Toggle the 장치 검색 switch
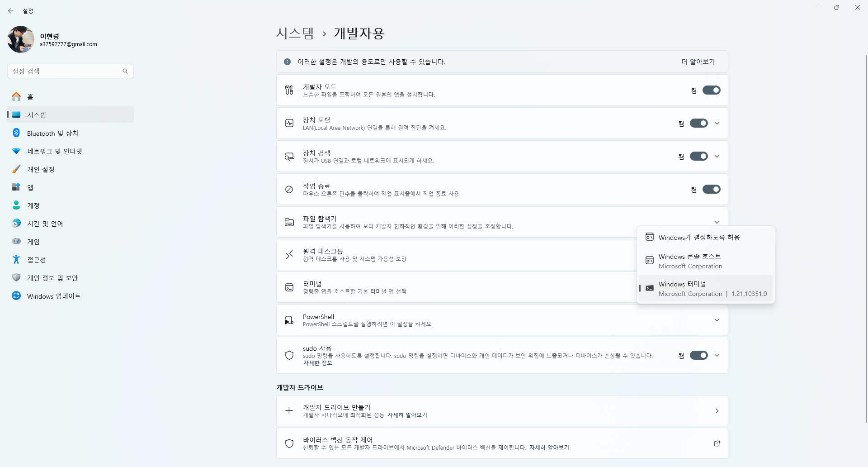Viewport: 868px width, 467px height. pos(698,156)
